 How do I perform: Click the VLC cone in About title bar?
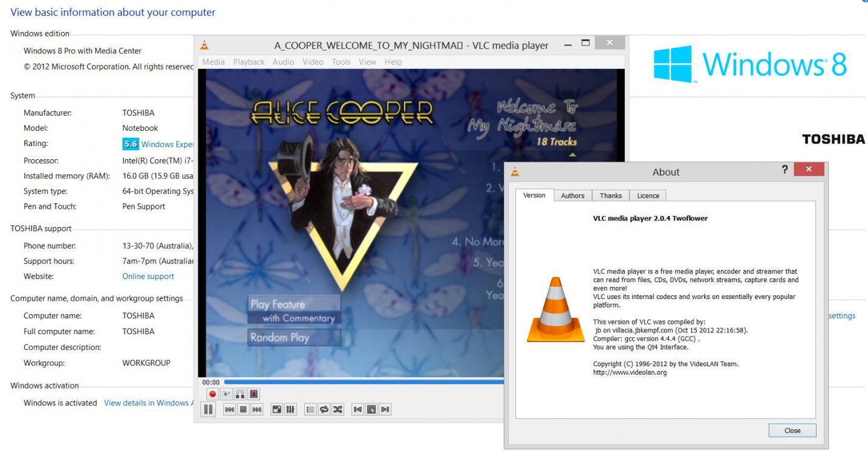pyautogui.click(x=515, y=172)
